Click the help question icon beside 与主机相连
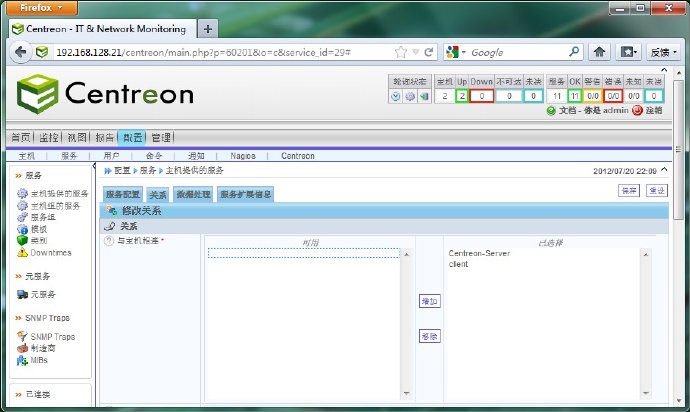This screenshot has width=690, height=412. (109, 241)
